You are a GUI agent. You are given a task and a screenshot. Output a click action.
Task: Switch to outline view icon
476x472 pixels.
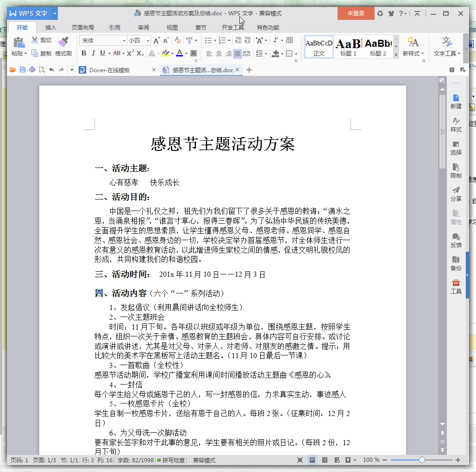[325, 460]
